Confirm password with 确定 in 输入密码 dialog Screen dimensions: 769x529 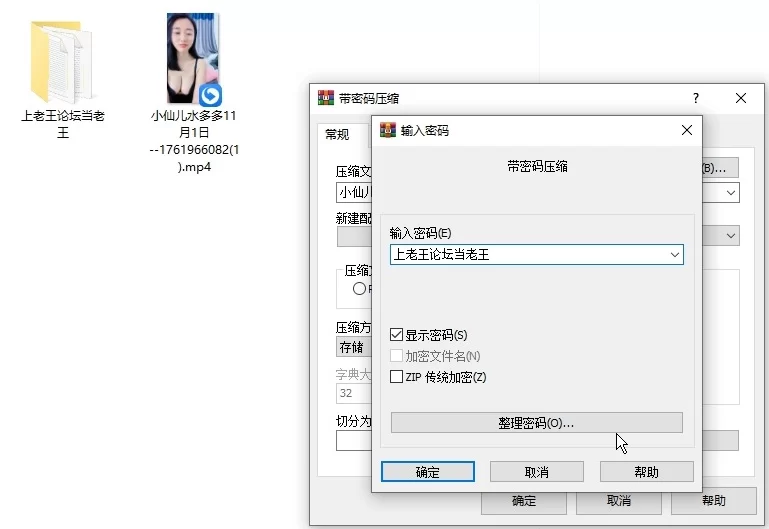point(427,472)
